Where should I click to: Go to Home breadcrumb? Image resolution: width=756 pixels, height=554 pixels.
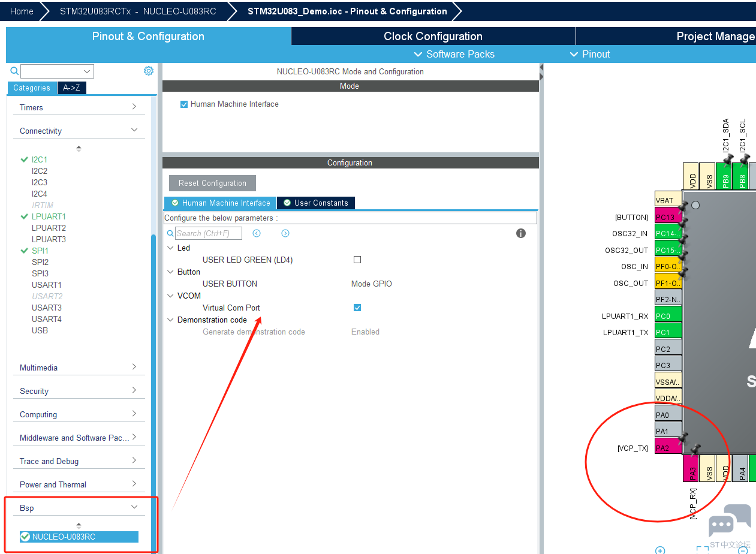22,11
